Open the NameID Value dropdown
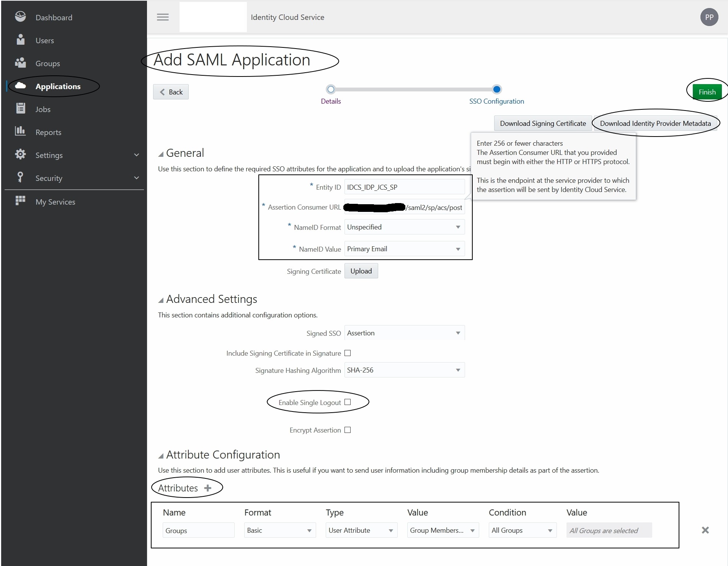 coord(405,249)
